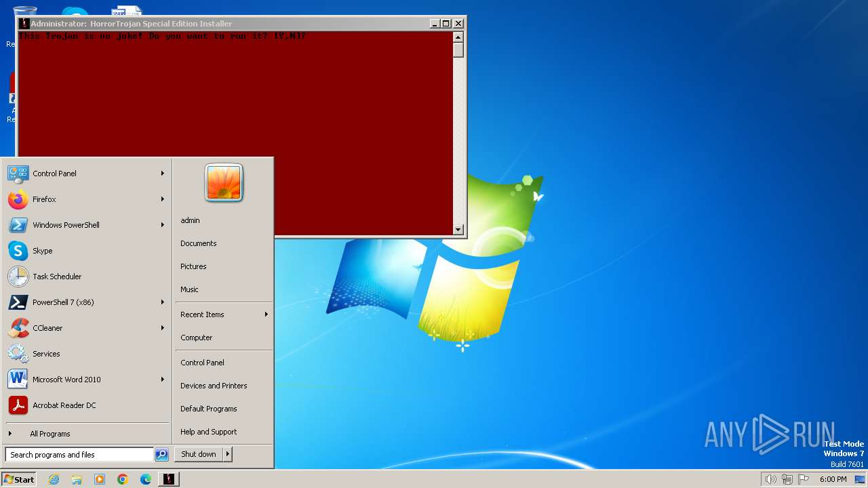
Task: Open Action Center flag tray icon
Action: click(804, 479)
